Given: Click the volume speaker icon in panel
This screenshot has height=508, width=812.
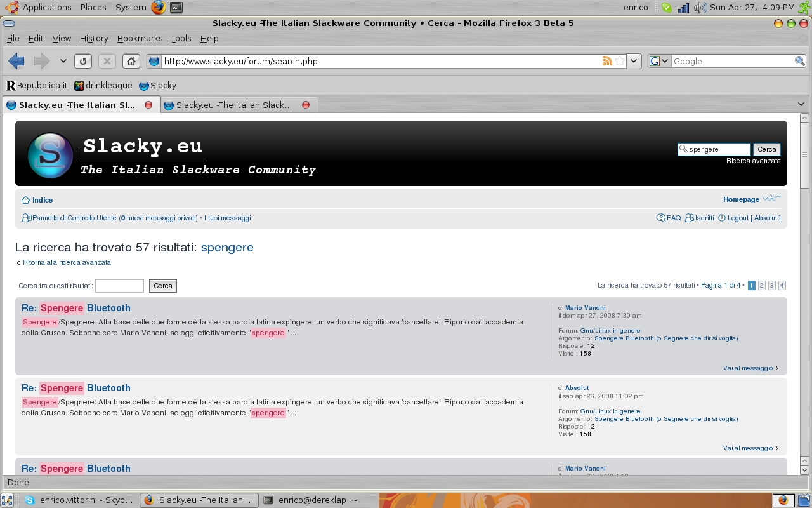Looking at the screenshot, I should pos(700,7).
